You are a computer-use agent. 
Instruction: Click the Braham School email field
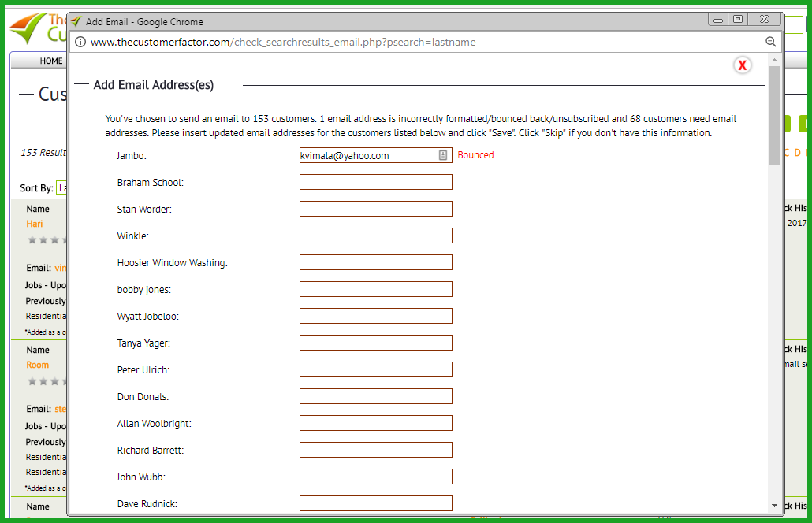[375, 182]
